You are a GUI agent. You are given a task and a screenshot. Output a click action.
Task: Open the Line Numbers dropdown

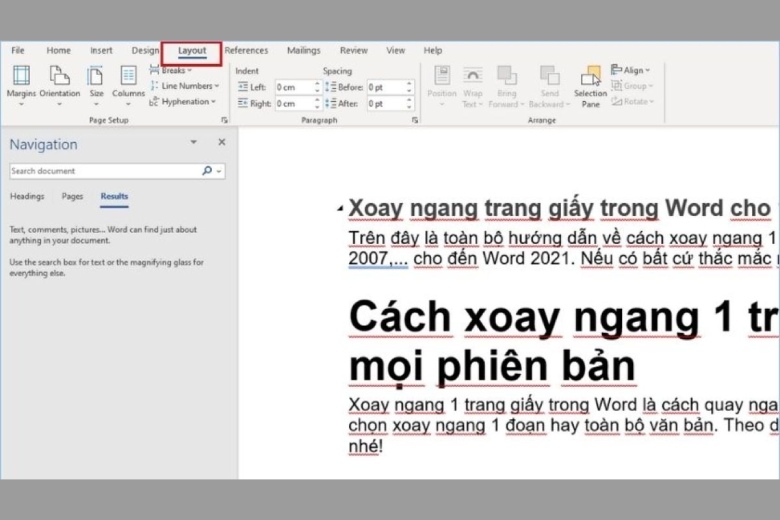click(x=185, y=86)
